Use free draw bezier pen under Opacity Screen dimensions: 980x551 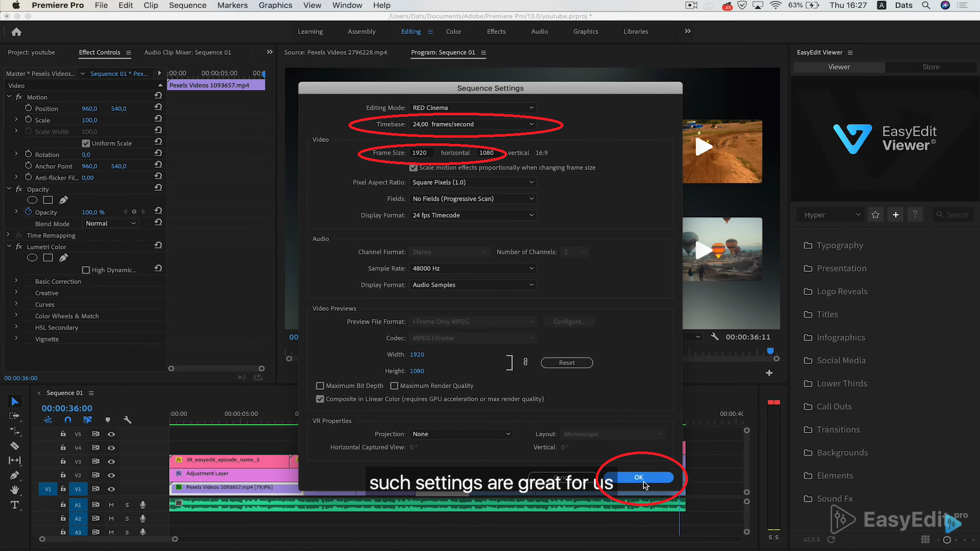[63, 200]
